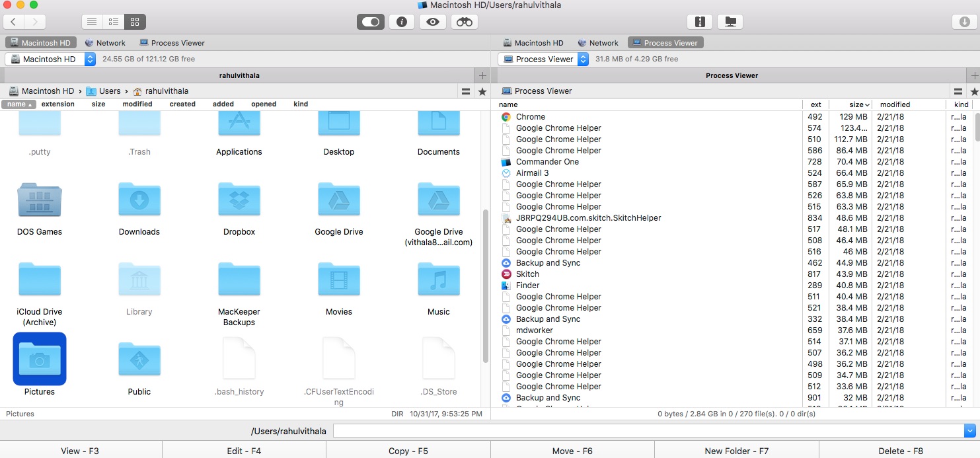Viewport: 980px width, 458px height.
Task: Sort left pane by modified
Action: click(137, 104)
